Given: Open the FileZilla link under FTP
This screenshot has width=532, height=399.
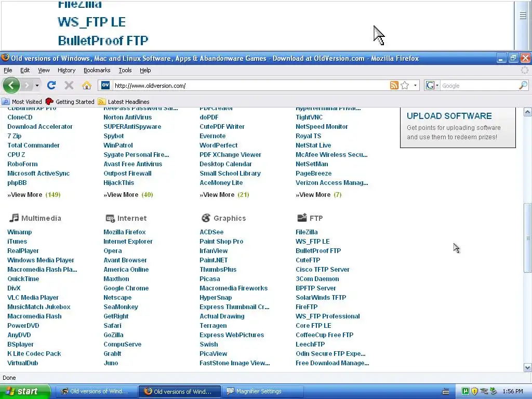Looking at the screenshot, I should [307, 232].
